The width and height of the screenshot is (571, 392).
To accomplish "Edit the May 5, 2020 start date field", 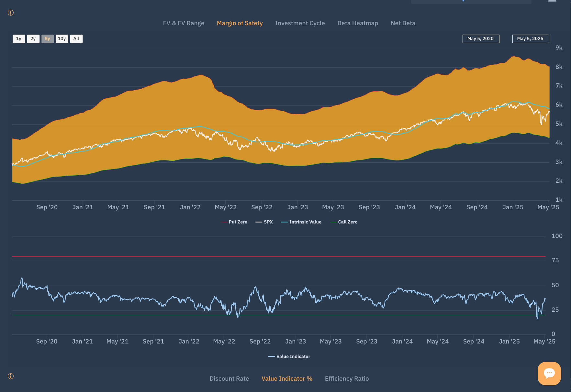I will click(x=481, y=39).
